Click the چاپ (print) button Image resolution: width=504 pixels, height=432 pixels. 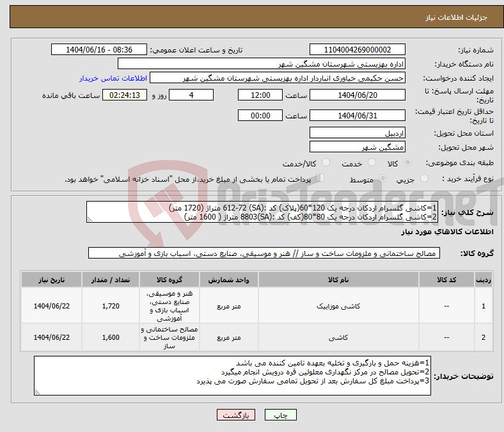point(281,415)
